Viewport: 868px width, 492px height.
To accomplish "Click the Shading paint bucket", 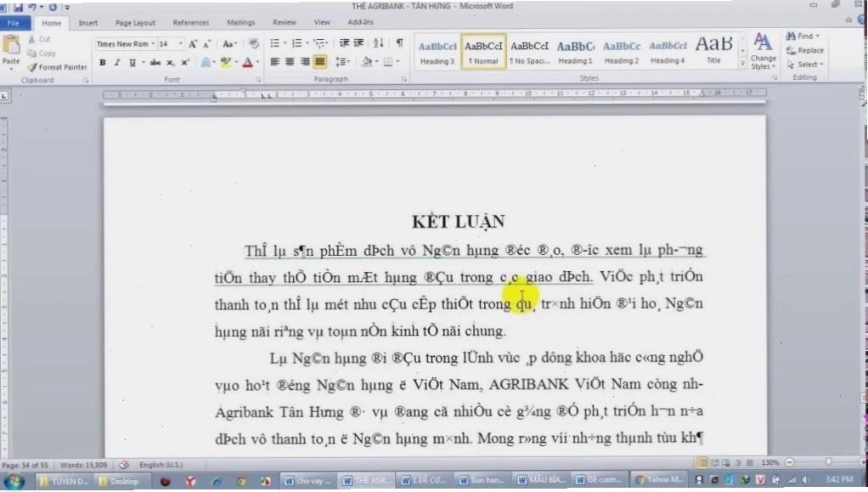I will coord(366,61).
